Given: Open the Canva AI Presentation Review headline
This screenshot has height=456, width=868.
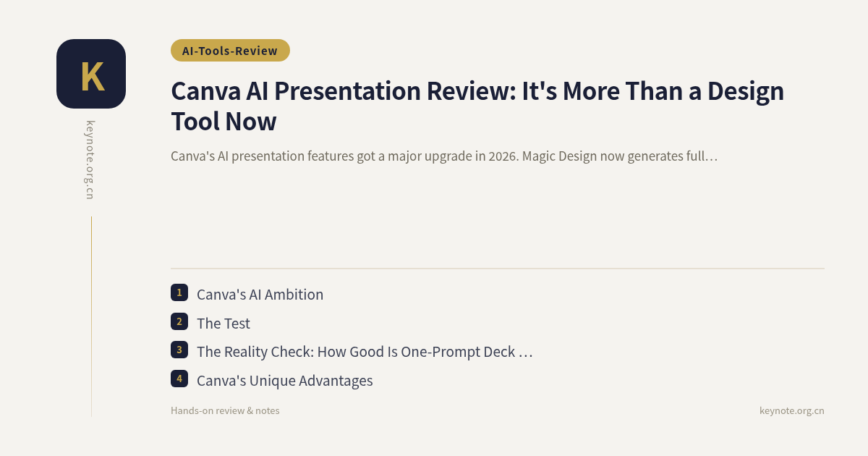Looking at the screenshot, I should pos(477,106).
